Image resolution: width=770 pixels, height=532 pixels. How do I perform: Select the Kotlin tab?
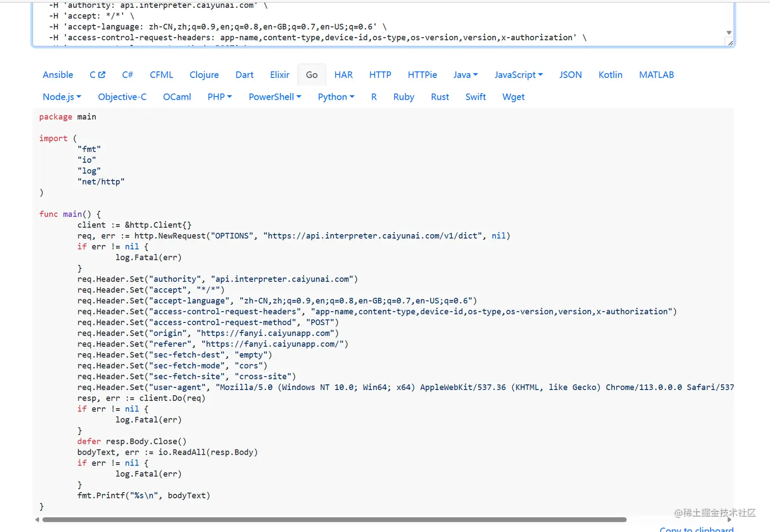click(x=611, y=75)
